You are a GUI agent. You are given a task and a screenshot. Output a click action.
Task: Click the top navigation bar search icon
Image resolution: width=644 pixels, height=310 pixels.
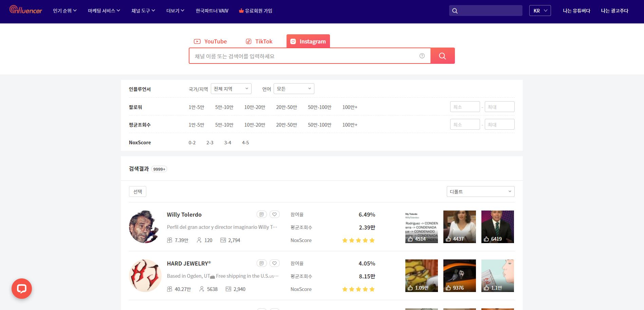(455, 11)
